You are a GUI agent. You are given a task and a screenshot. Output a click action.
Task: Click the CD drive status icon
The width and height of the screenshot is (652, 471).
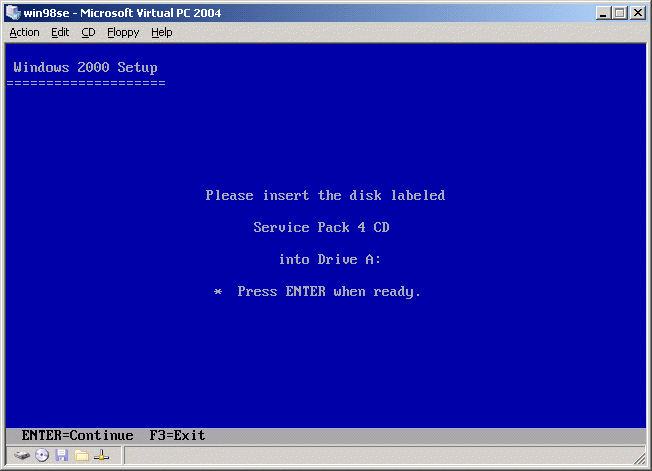[x=42, y=456]
